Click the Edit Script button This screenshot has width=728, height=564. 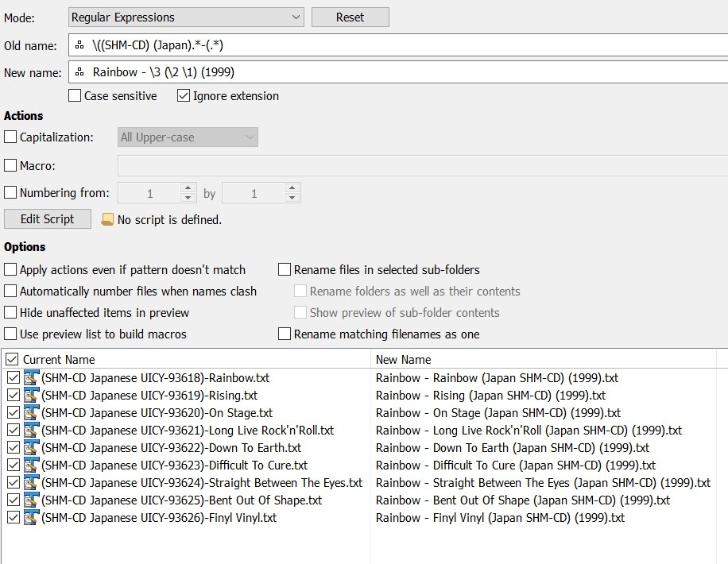(x=48, y=219)
